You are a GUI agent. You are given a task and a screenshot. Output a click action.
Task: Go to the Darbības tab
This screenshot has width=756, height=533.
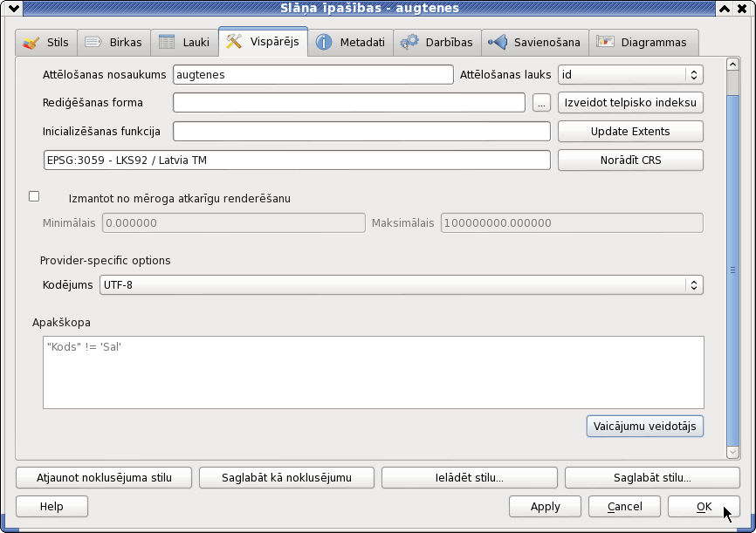click(436, 43)
